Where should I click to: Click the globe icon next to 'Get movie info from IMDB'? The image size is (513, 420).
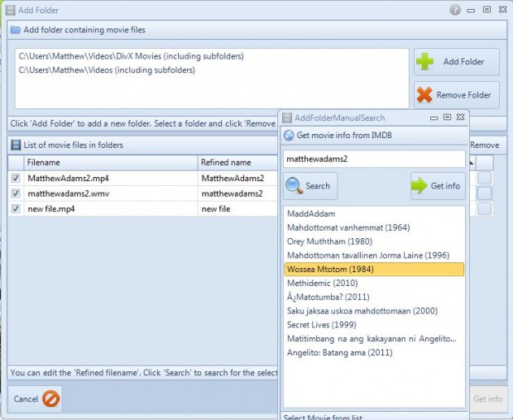pos(289,136)
